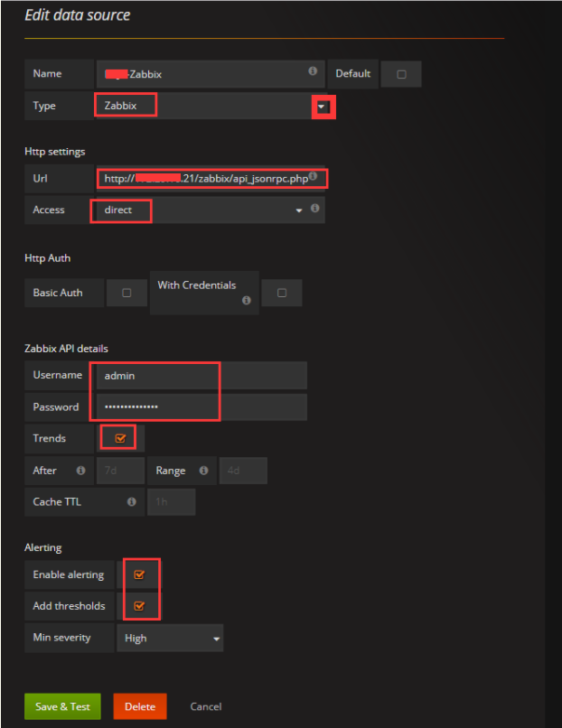Click info icon in the Name field
562x728 pixels.
(313, 70)
